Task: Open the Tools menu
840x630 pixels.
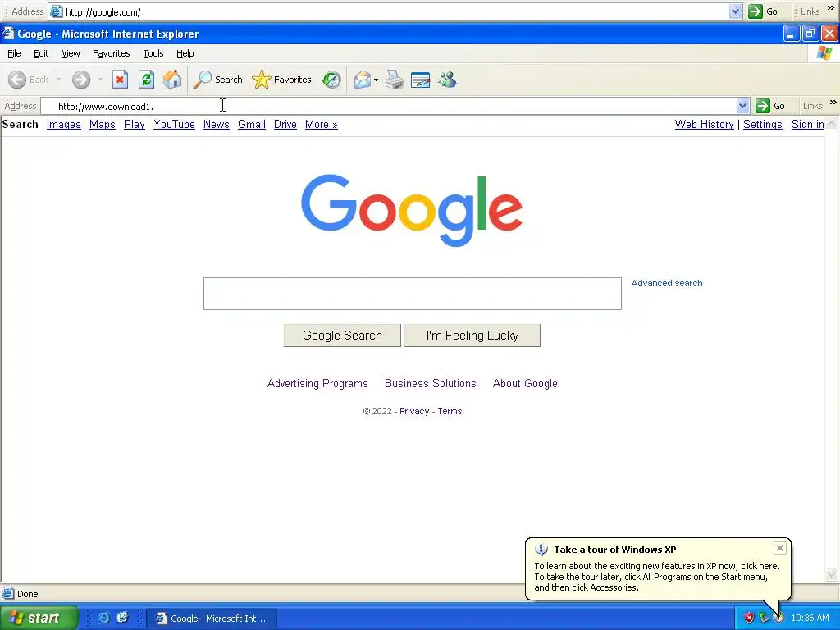Action: coord(153,53)
